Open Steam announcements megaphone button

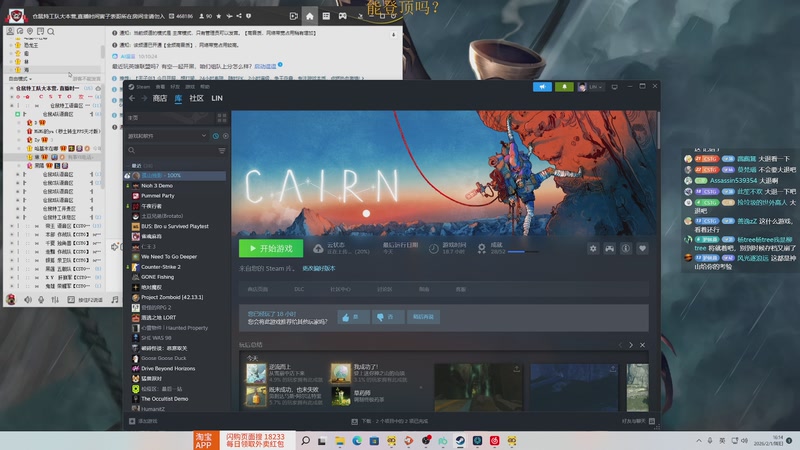(542, 87)
